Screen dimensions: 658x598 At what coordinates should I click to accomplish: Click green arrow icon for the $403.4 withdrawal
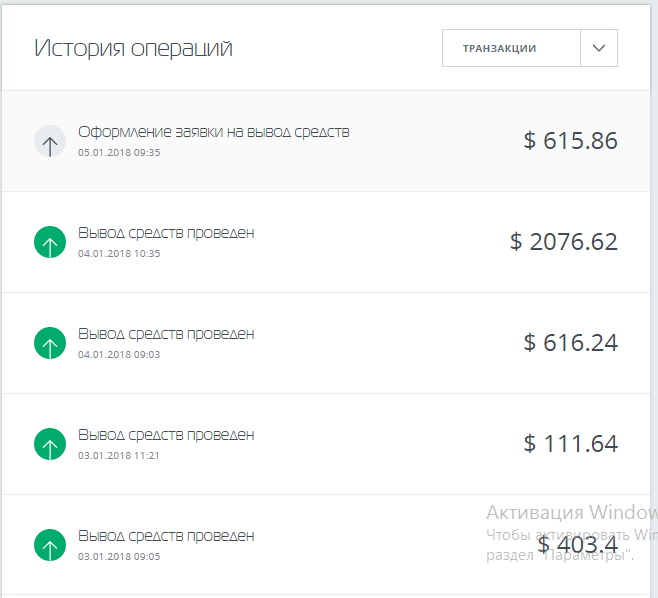[x=50, y=545]
